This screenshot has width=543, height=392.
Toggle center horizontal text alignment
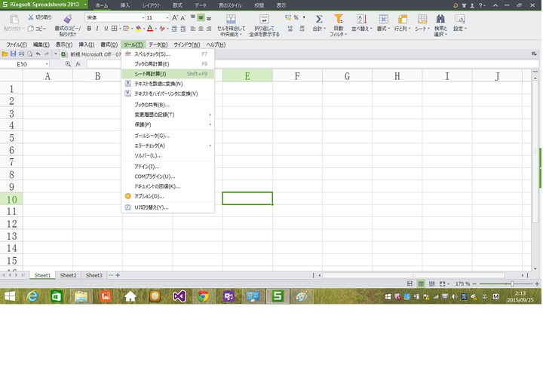coord(201,29)
